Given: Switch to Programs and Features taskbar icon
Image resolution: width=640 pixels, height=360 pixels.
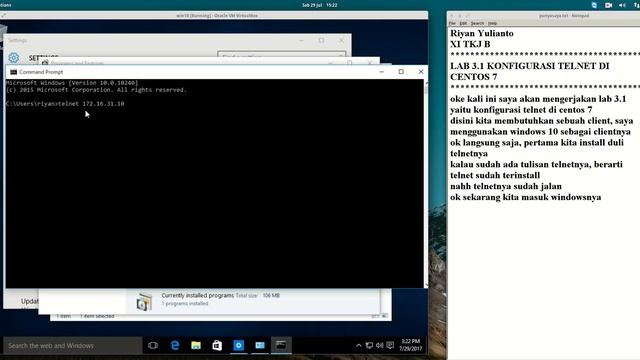Looking at the screenshot, I should point(260,345).
